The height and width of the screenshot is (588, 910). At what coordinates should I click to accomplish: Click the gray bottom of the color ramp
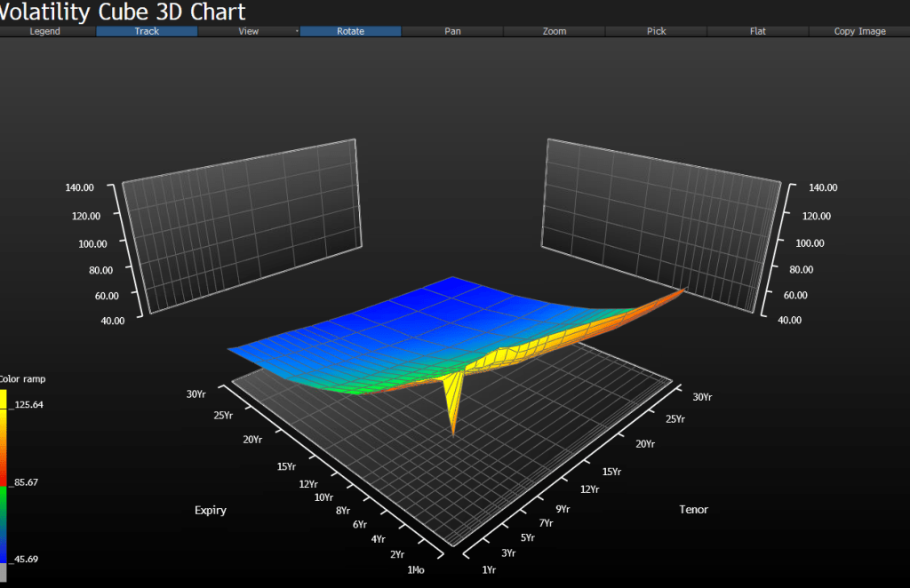(x=4, y=573)
